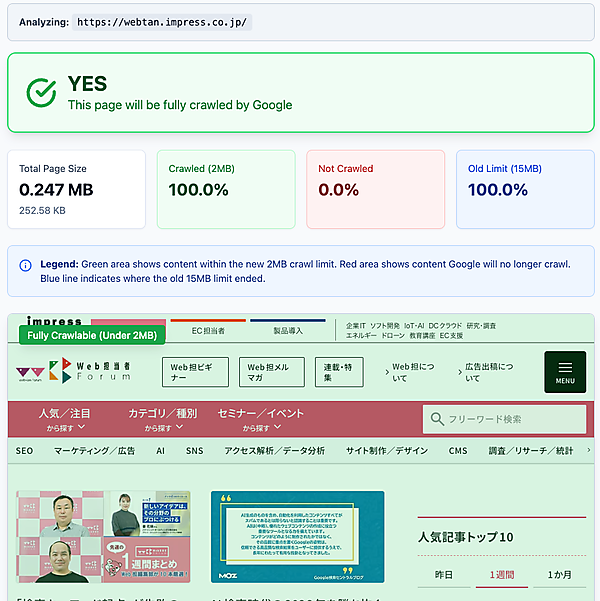This screenshot has height=601, width=600.
Task: Open the 広告出稿について link
Action: (x=485, y=372)
